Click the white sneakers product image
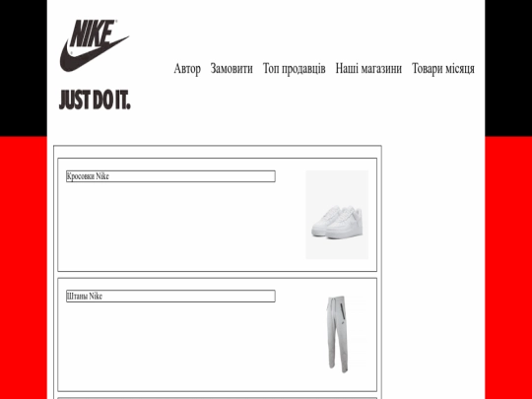The image size is (532, 399). [x=337, y=215]
